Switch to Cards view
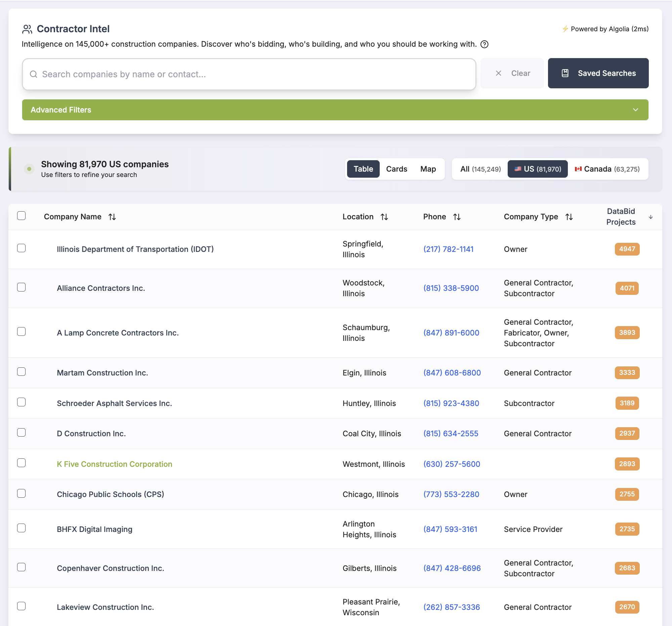The image size is (672, 626). (396, 169)
